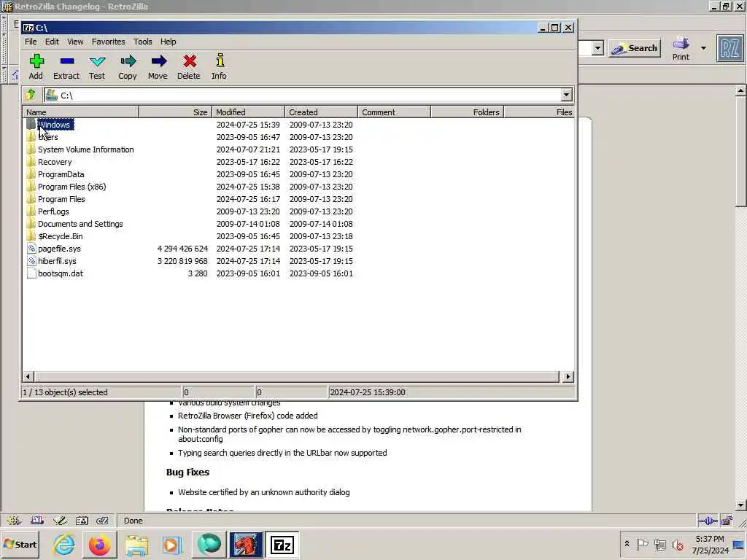The image size is (747, 560).
Task: Open the Mail component bar icon
Action: tap(37, 521)
